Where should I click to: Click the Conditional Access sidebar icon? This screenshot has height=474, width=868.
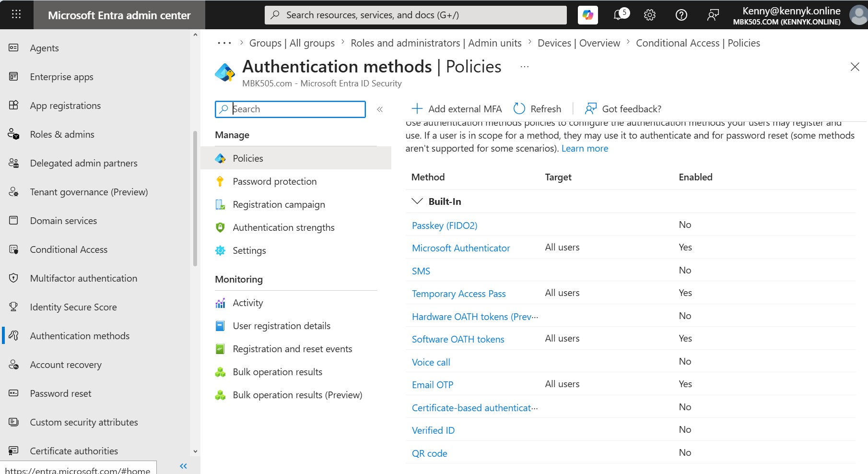point(14,249)
